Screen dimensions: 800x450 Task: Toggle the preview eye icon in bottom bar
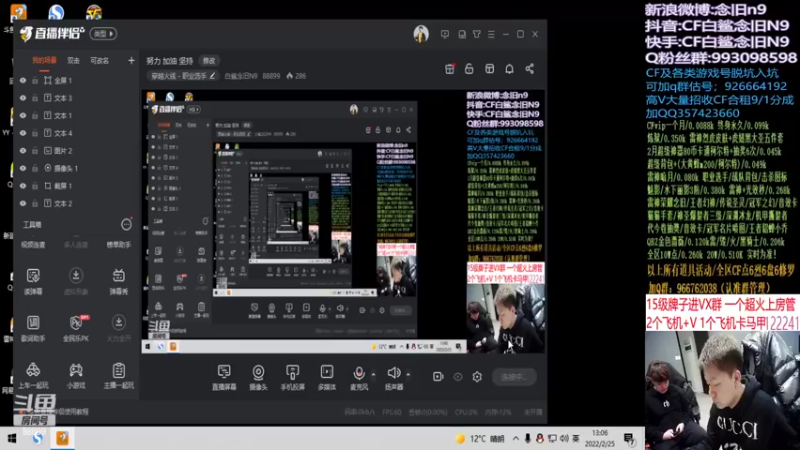[458, 377]
